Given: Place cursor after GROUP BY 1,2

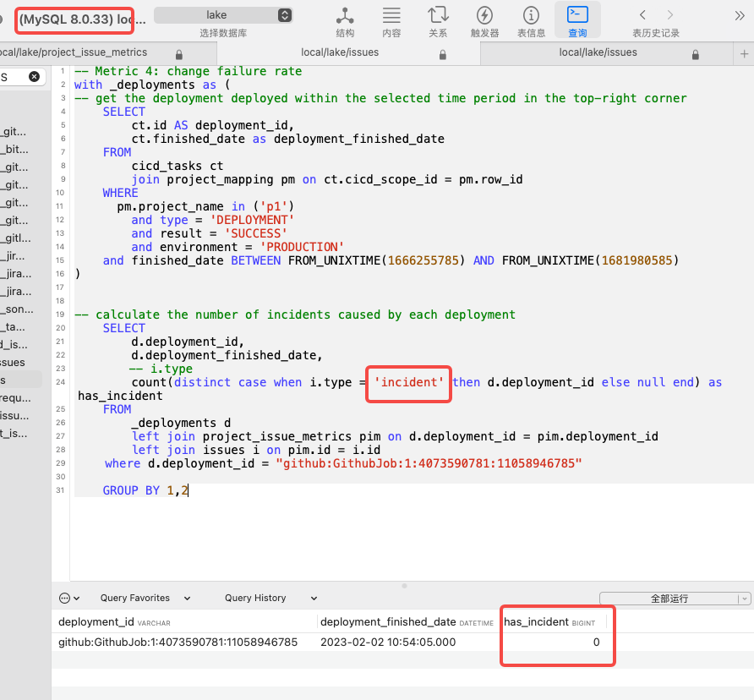Looking at the screenshot, I should click(188, 490).
